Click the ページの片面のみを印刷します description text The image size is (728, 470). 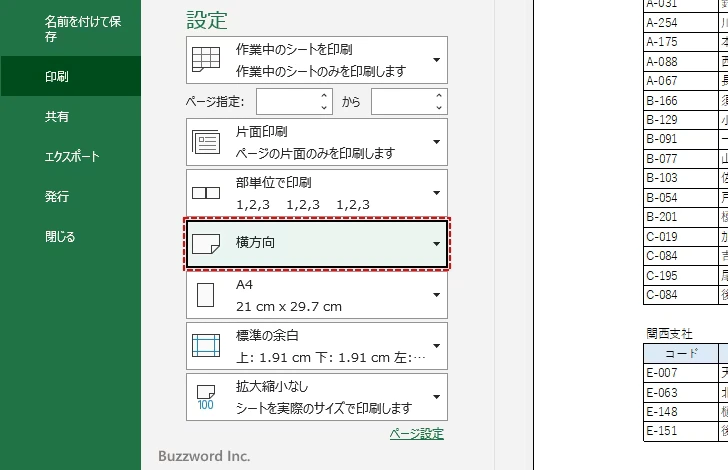click(x=315, y=153)
